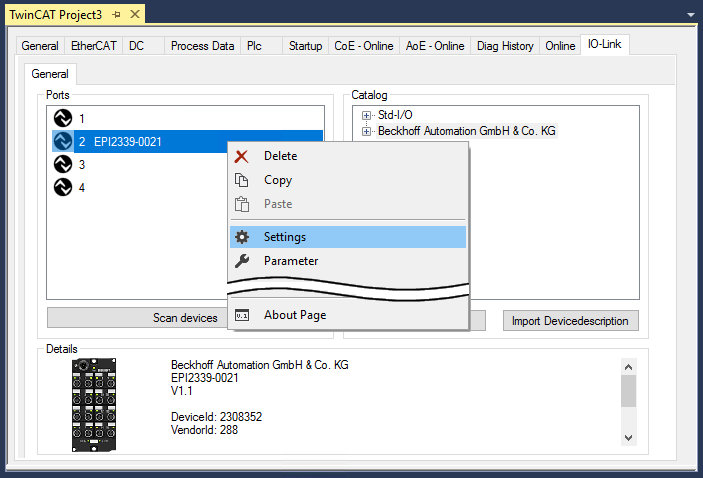The image size is (703, 478).
Task: Click the EPI2339-0021 device image in Details
Action: [94, 404]
